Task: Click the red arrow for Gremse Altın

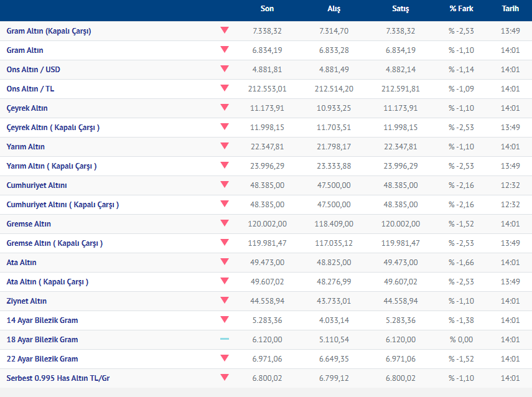Action: (x=225, y=223)
